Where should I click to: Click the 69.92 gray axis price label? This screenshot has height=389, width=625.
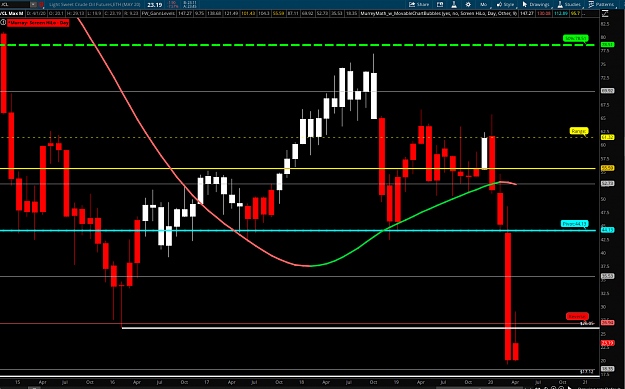pos(607,91)
